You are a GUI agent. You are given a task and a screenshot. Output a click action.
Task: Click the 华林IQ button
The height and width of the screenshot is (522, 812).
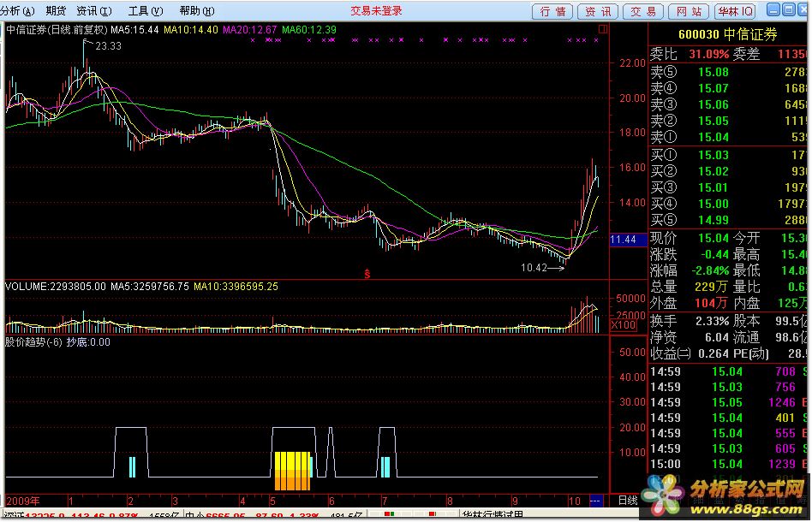coord(735,11)
